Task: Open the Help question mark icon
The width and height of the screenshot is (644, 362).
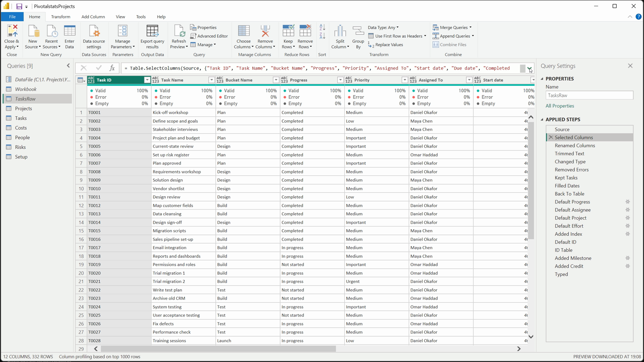Action: (638, 17)
